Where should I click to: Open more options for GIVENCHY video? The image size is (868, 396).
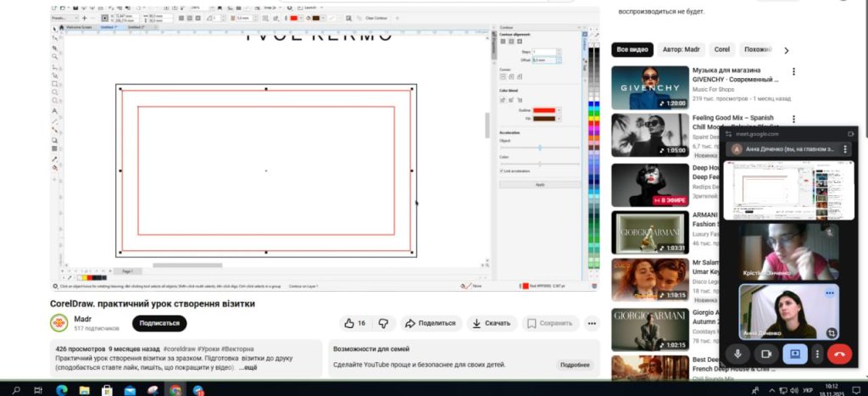[x=793, y=71]
